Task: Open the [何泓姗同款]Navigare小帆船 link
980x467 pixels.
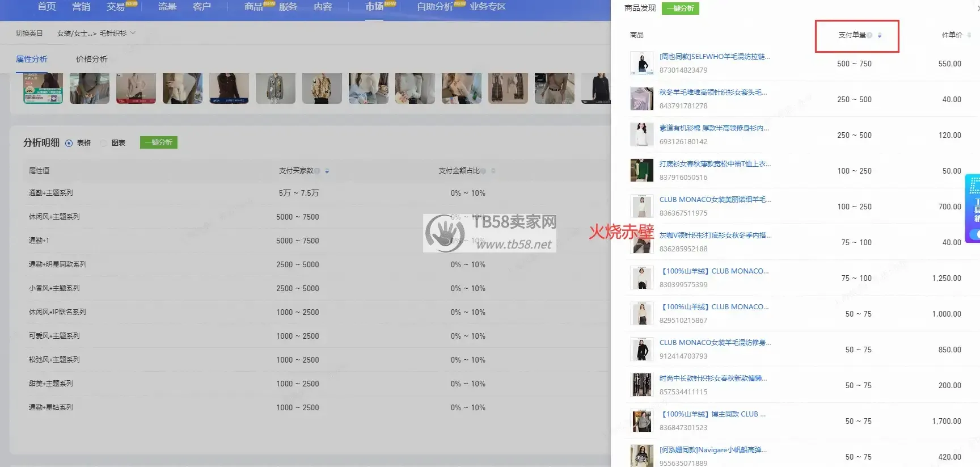Action: coord(713,450)
